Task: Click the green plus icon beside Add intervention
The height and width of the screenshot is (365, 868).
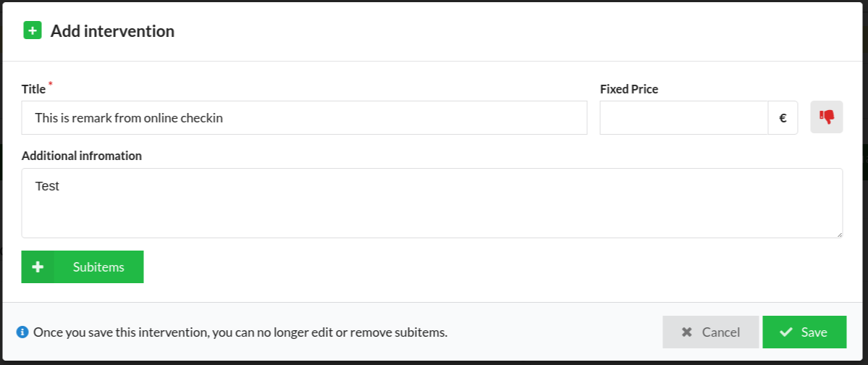Action: 33,30
